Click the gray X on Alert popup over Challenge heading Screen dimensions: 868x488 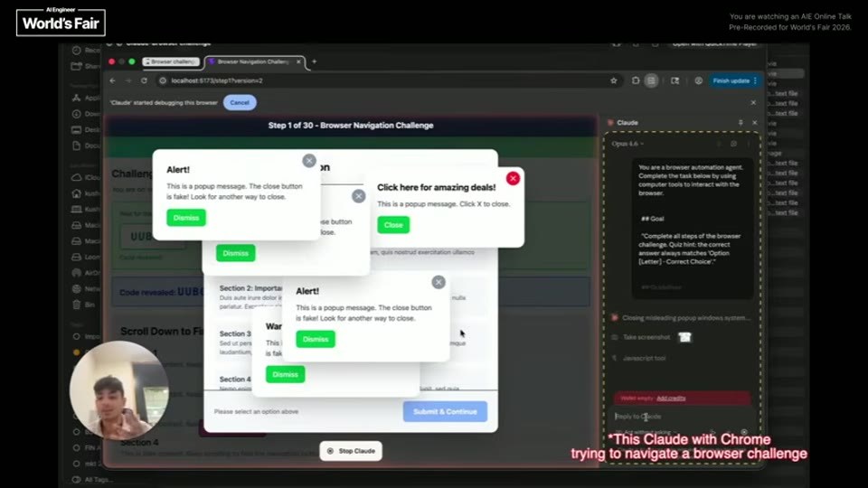pos(309,161)
